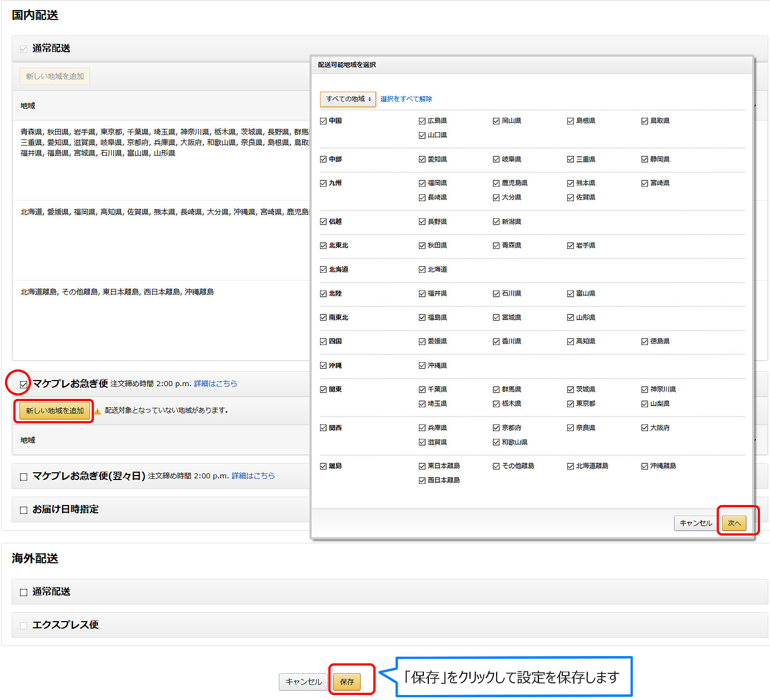The height and width of the screenshot is (700, 770).
Task: Click 新しい地域を追加 under マケプレお急ぎ便
Action: coord(54,411)
